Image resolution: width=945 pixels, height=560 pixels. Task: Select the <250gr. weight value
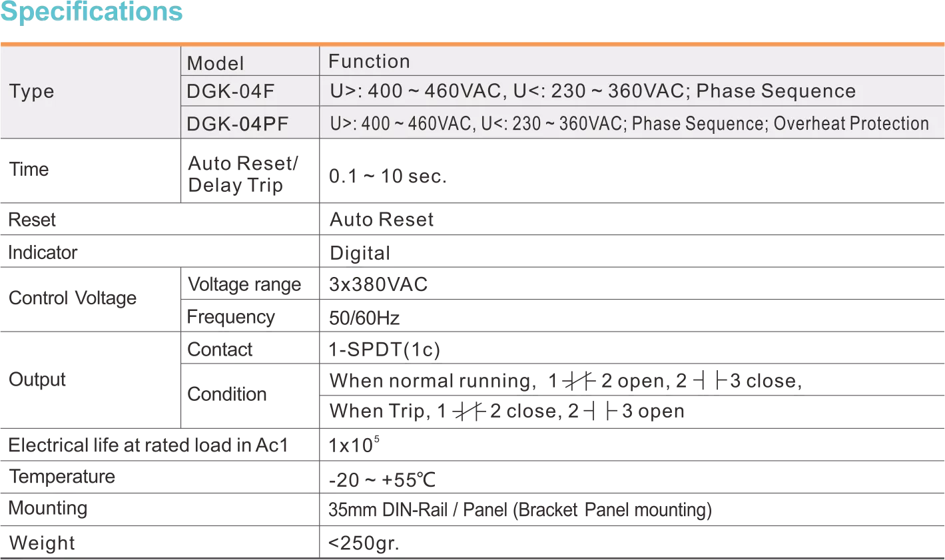point(364,543)
